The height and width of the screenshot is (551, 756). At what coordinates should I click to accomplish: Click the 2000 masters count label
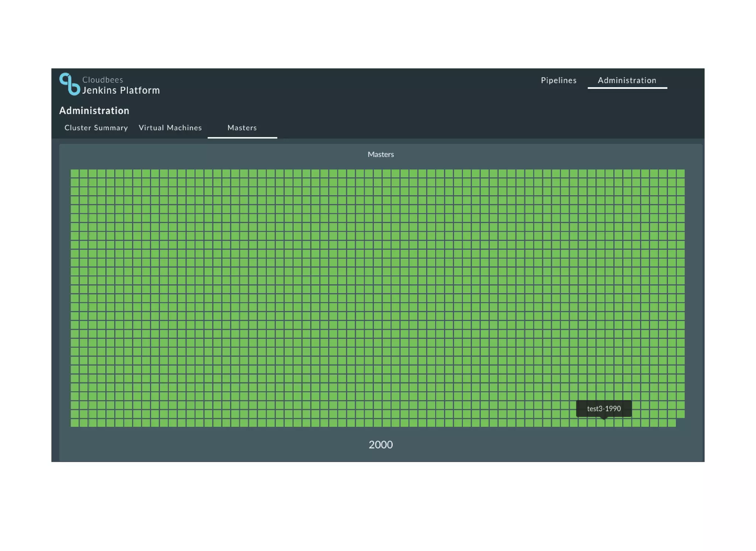coord(381,444)
